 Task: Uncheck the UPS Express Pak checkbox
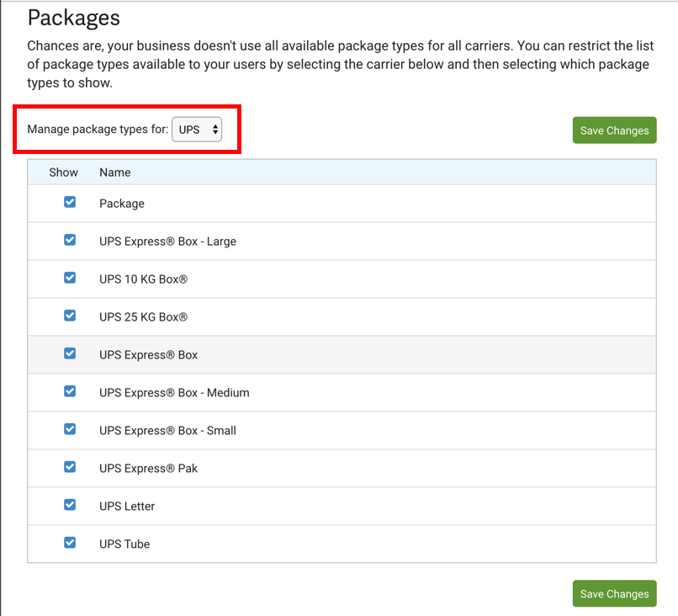[x=70, y=467]
